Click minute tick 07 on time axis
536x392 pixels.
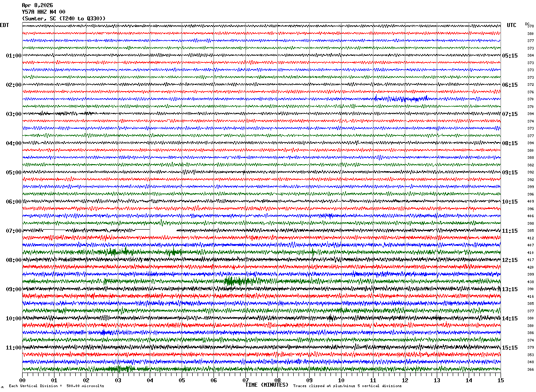pyautogui.click(x=245, y=380)
